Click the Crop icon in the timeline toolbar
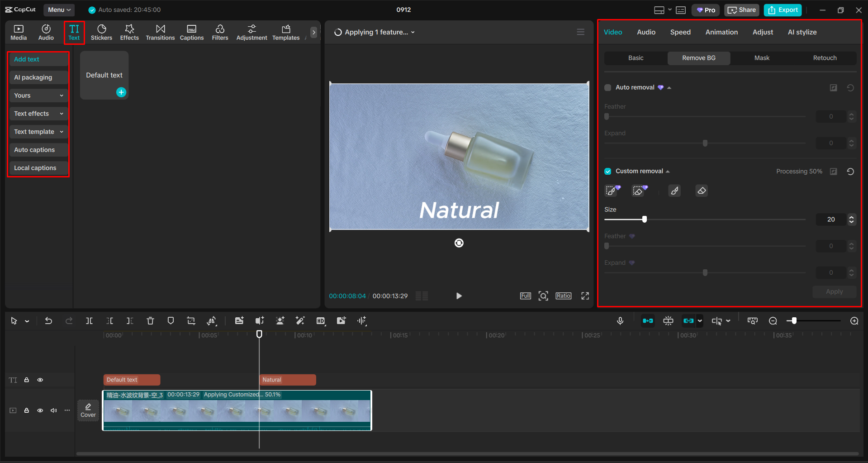 191,320
